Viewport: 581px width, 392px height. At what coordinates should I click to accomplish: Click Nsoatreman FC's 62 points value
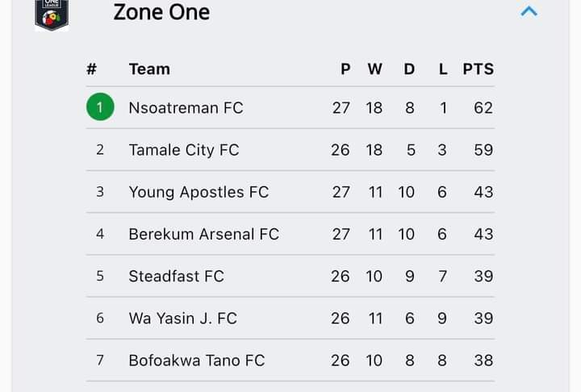point(483,108)
